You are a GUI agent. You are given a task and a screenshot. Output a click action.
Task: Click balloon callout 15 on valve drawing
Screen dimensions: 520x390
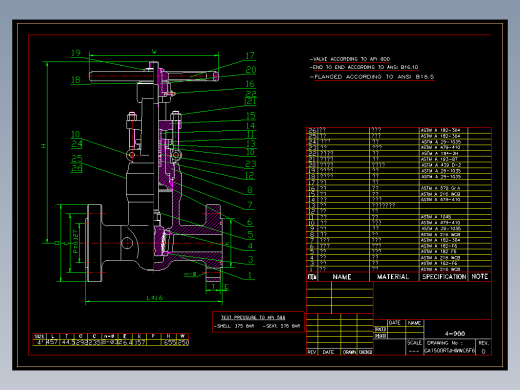click(251, 116)
